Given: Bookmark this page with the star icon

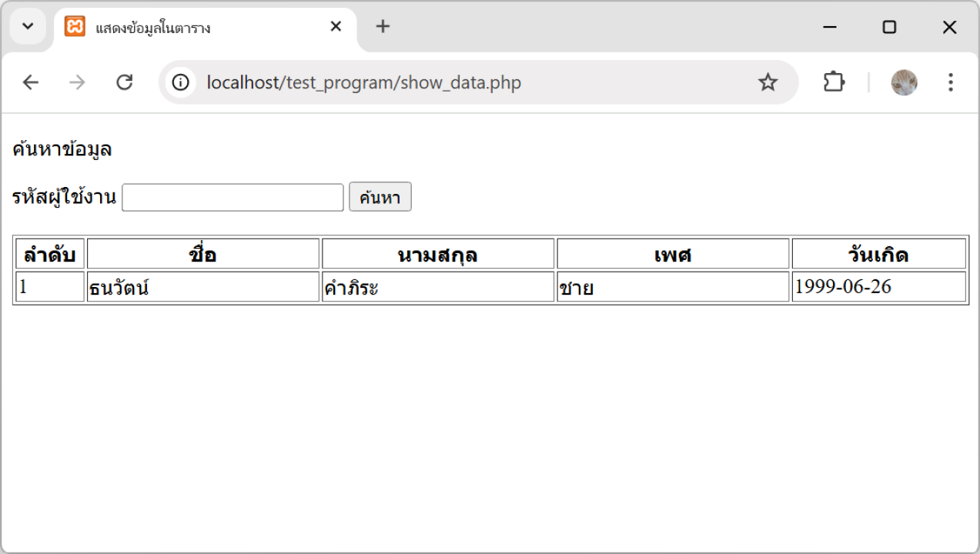Looking at the screenshot, I should 768,82.
